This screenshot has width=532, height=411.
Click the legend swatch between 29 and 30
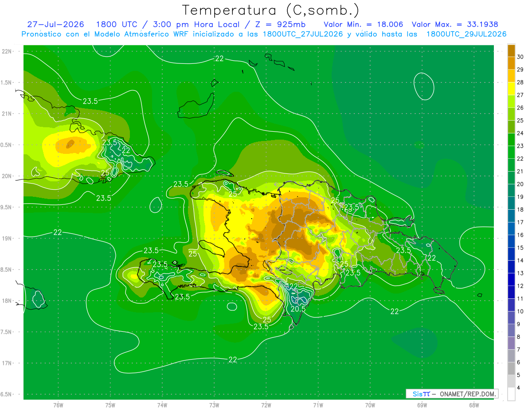(x=511, y=63)
